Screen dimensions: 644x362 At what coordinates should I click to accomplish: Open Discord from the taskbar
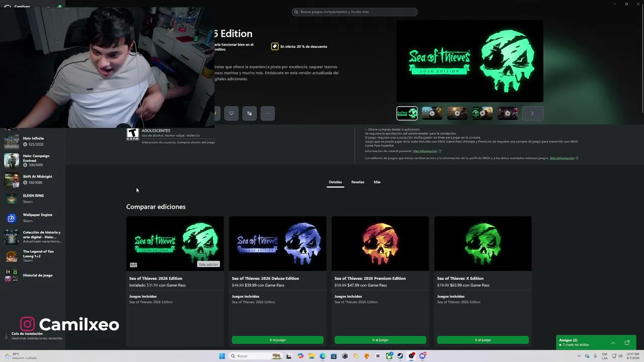[x=422, y=356]
